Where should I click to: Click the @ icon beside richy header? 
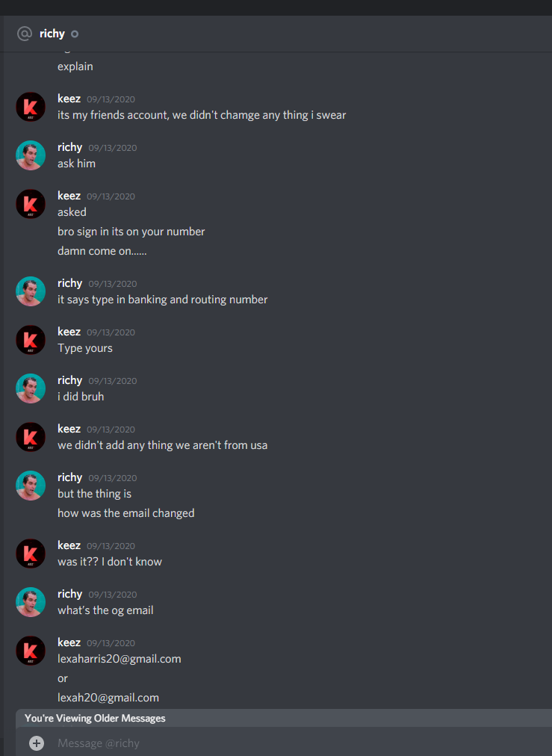[x=25, y=34]
